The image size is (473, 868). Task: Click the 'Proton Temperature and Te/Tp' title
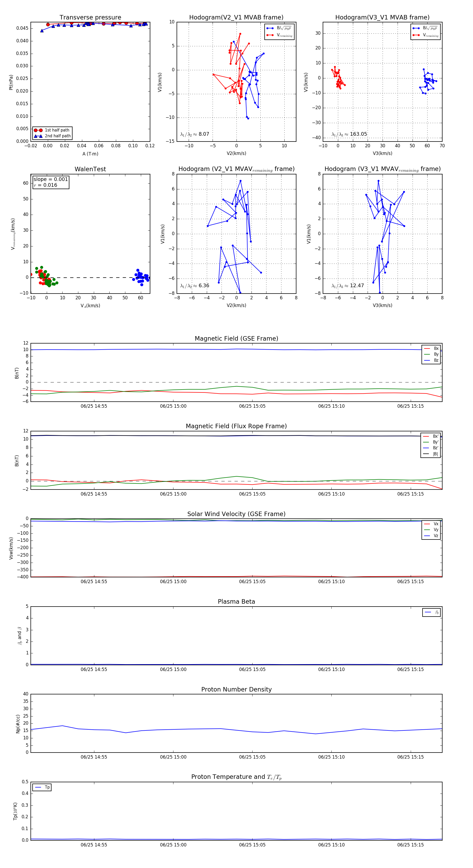tap(236, 777)
